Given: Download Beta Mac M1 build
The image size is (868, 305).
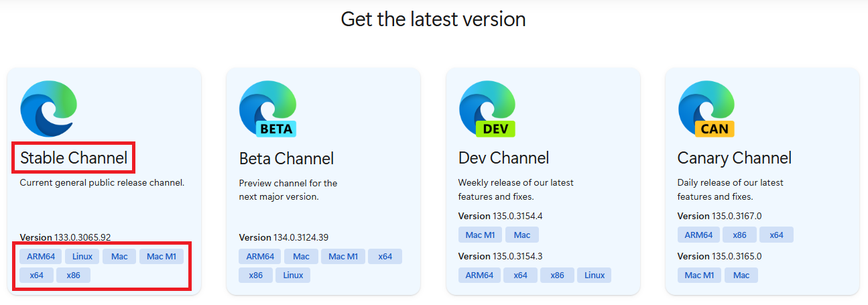Looking at the screenshot, I should click(343, 256).
